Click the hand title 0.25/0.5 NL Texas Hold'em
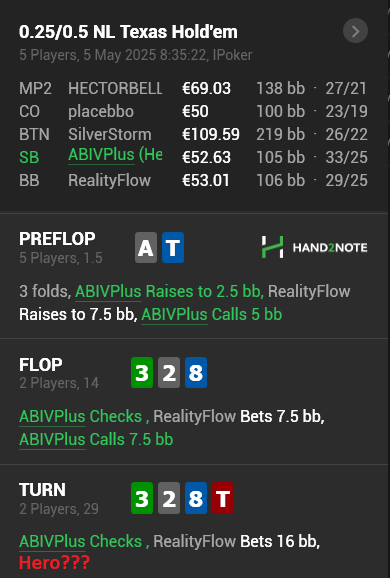 pos(128,32)
